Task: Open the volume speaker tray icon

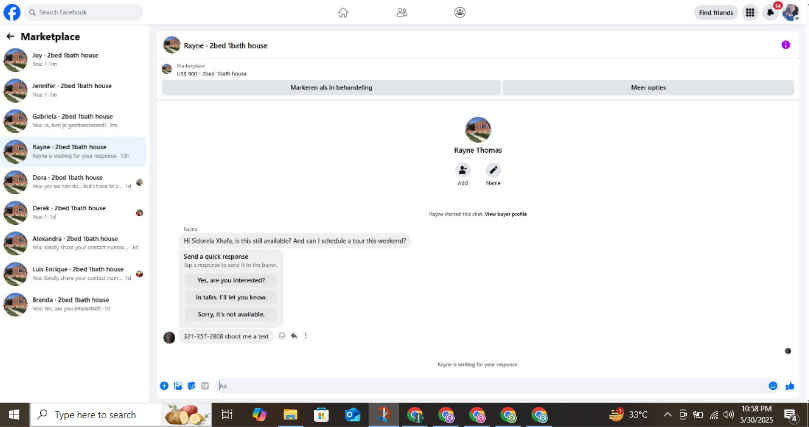Action: 729,415
